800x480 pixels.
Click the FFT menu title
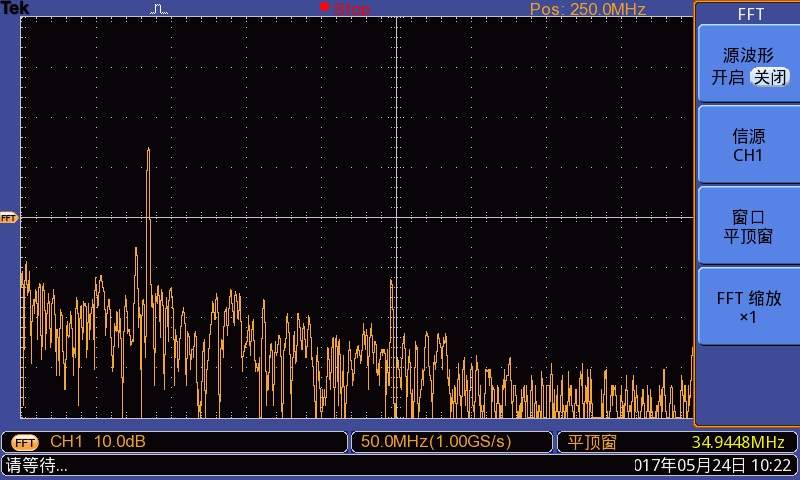[x=751, y=14]
